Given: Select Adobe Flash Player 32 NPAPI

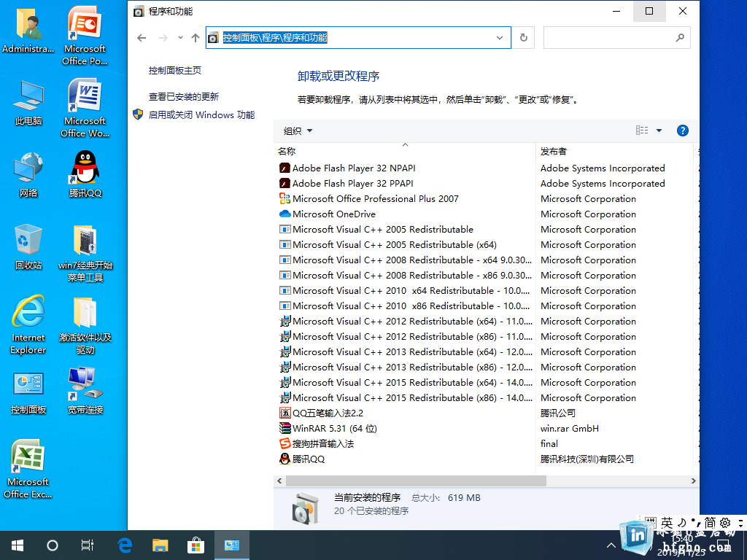Looking at the screenshot, I should [x=354, y=168].
